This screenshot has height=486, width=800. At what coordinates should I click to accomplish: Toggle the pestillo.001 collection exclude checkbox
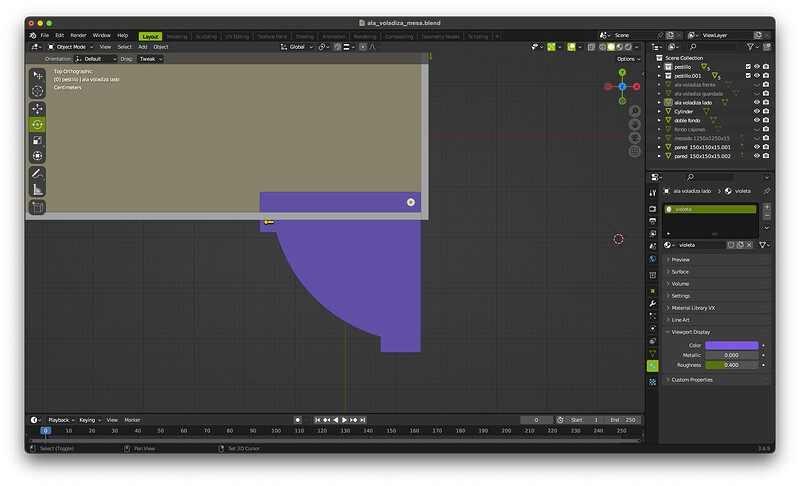[748, 75]
